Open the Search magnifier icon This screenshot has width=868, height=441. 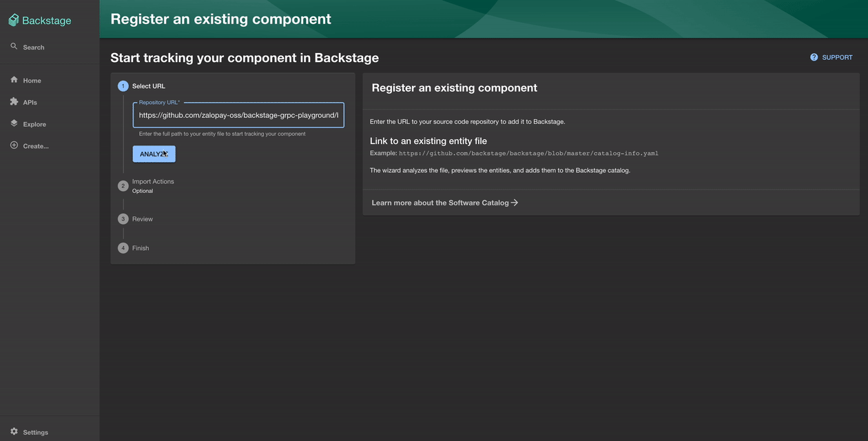14,46
